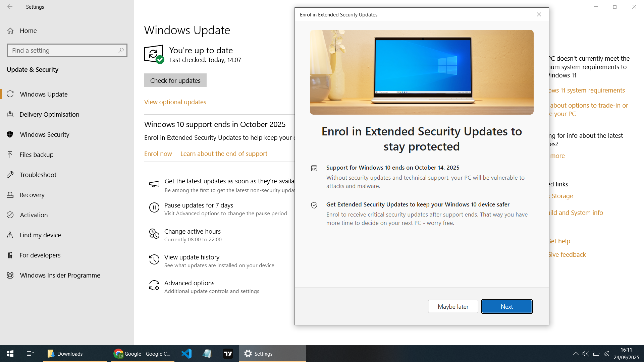Click the Next button in the dialog

pyautogui.click(x=506, y=306)
